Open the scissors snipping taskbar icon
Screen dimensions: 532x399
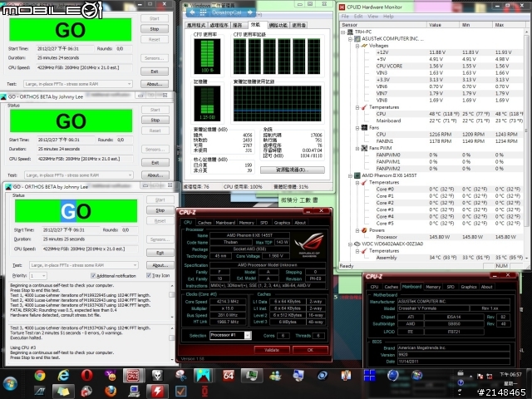[181, 376]
